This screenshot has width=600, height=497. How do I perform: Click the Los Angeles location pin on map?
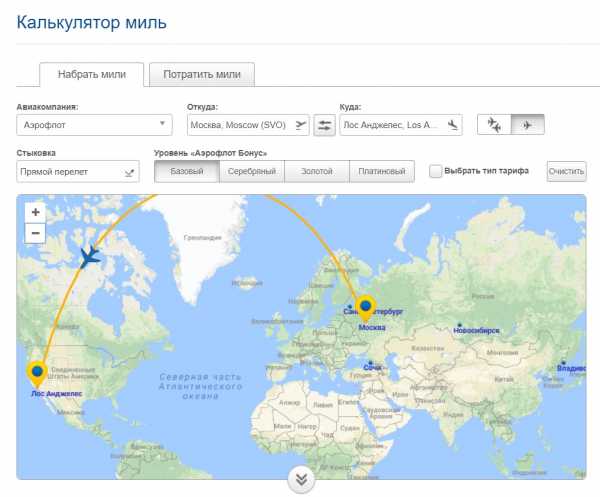(38, 374)
